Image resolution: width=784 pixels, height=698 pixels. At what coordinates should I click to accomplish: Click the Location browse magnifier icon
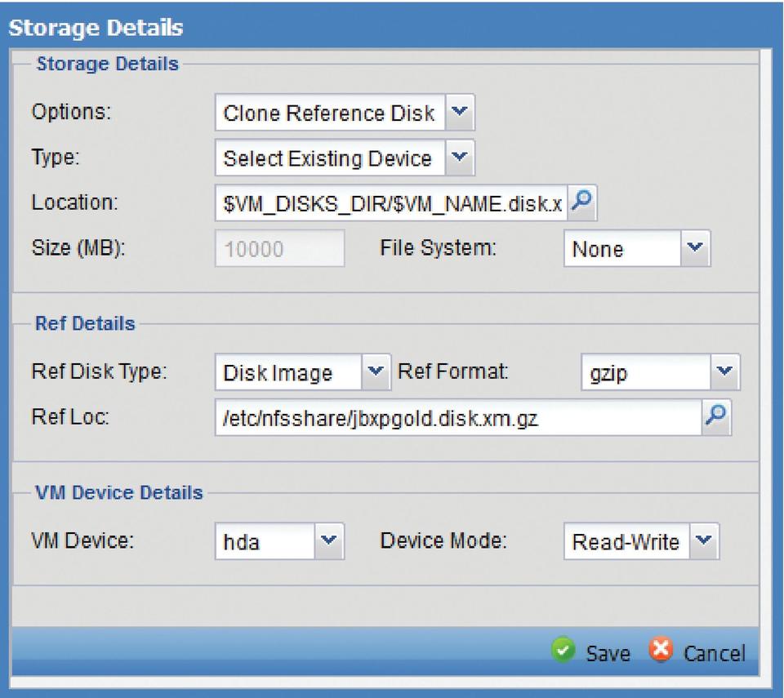pos(581,203)
